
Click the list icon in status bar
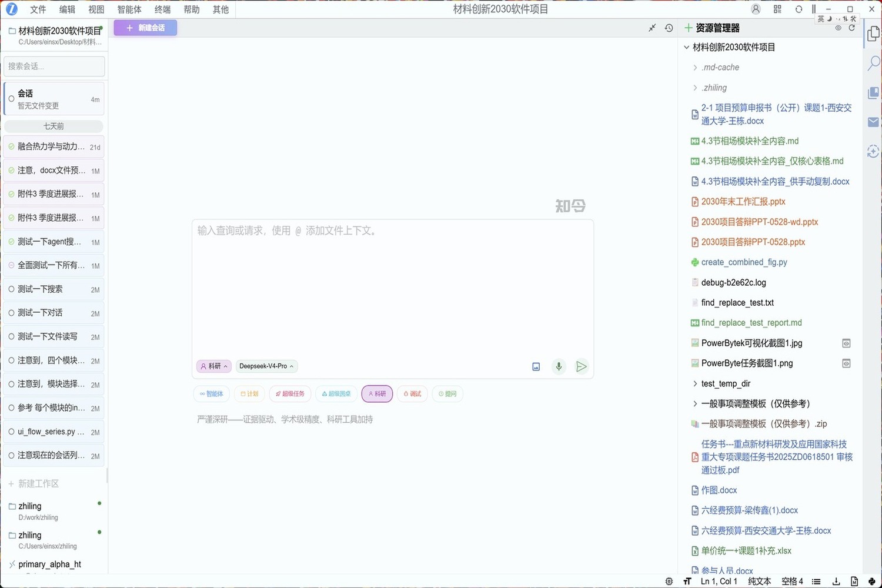tap(816, 582)
